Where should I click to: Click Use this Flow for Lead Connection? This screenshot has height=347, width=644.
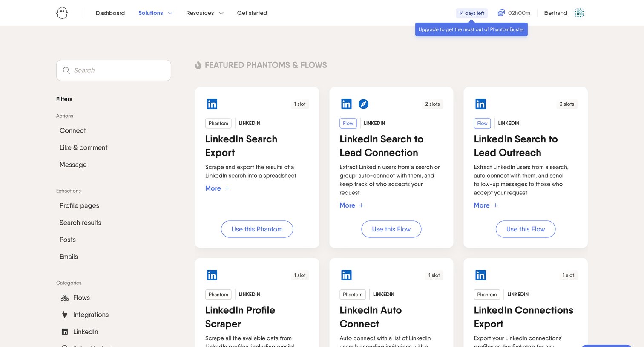coord(391,229)
